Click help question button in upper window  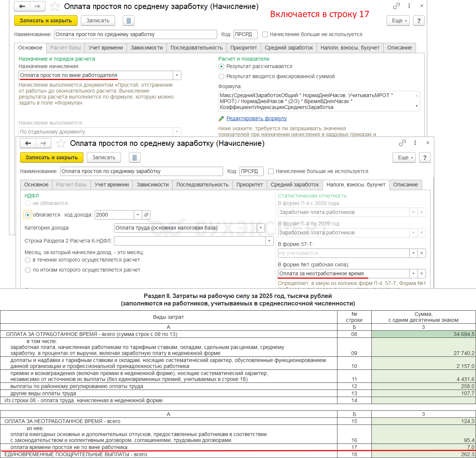[419, 21]
